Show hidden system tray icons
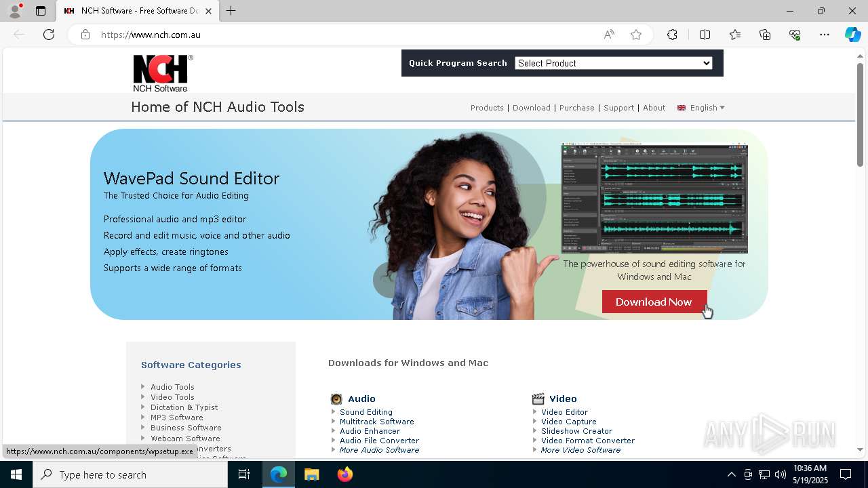Image resolution: width=868 pixels, height=488 pixels. point(731,474)
